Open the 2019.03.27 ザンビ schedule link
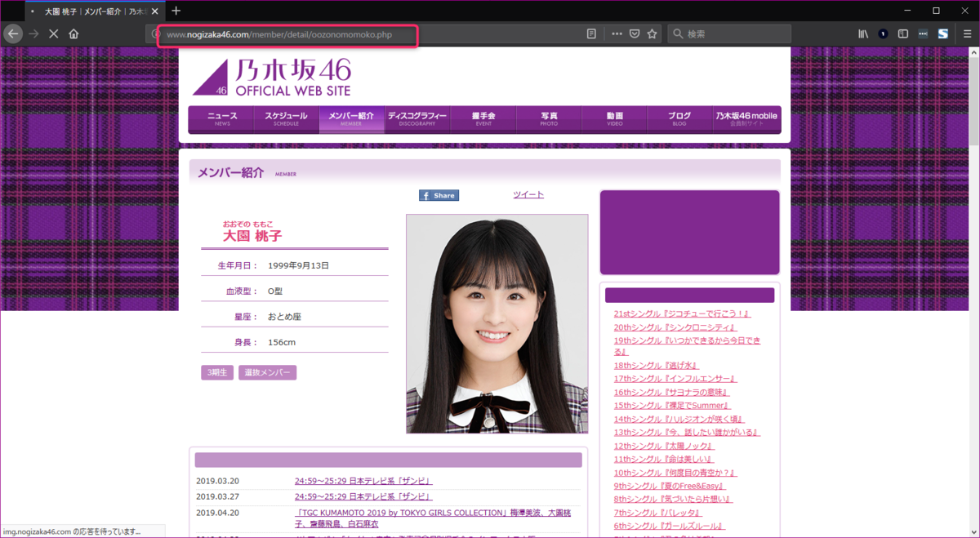 (x=363, y=496)
